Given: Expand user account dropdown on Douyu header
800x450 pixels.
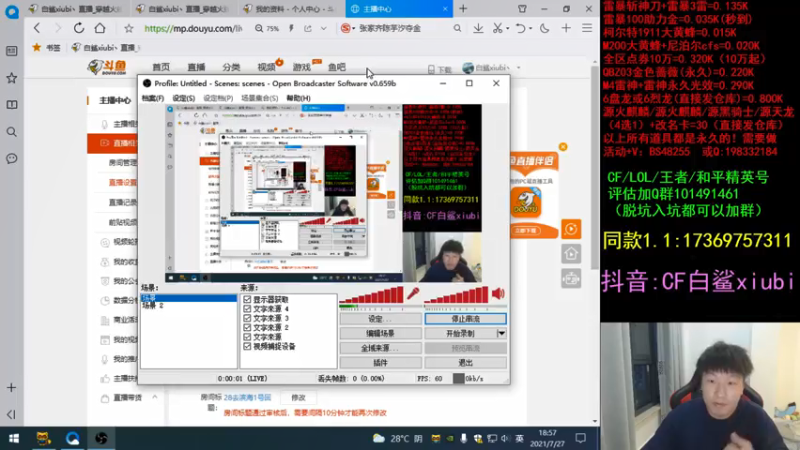Looking at the screenshot, I should click(518, 68).
